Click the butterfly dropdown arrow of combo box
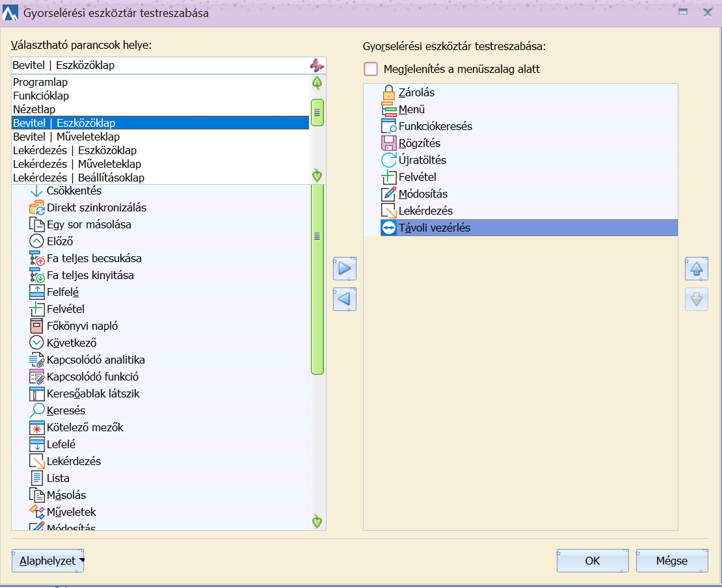 [x=317, y=66]
